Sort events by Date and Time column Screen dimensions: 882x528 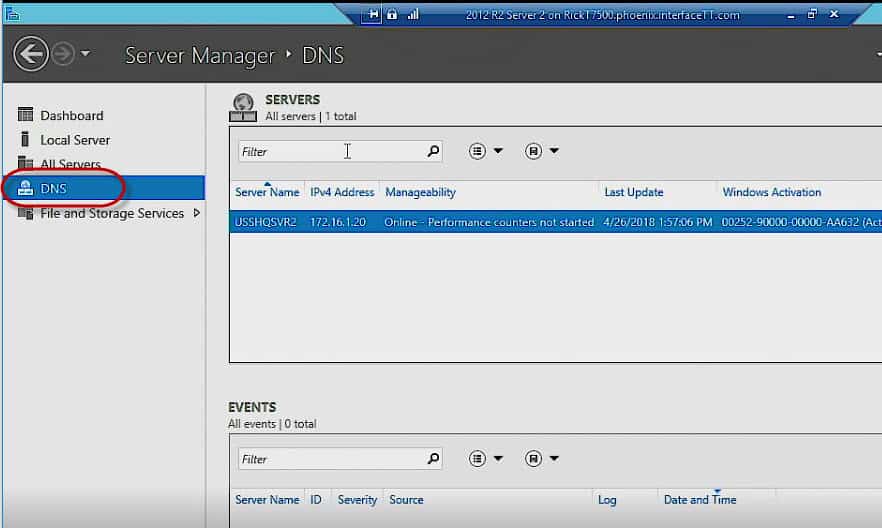pos(700,500)
